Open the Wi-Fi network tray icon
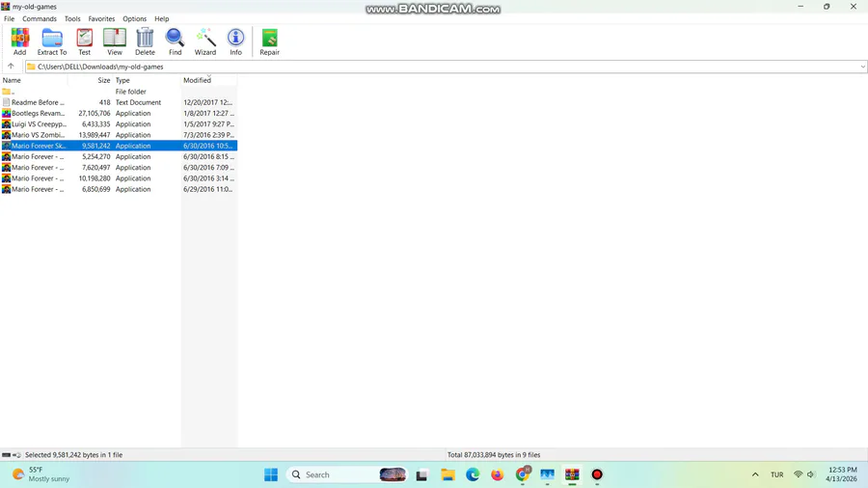Image resolution: width=868 pixels, height=488 pixels. coord(798,474)
